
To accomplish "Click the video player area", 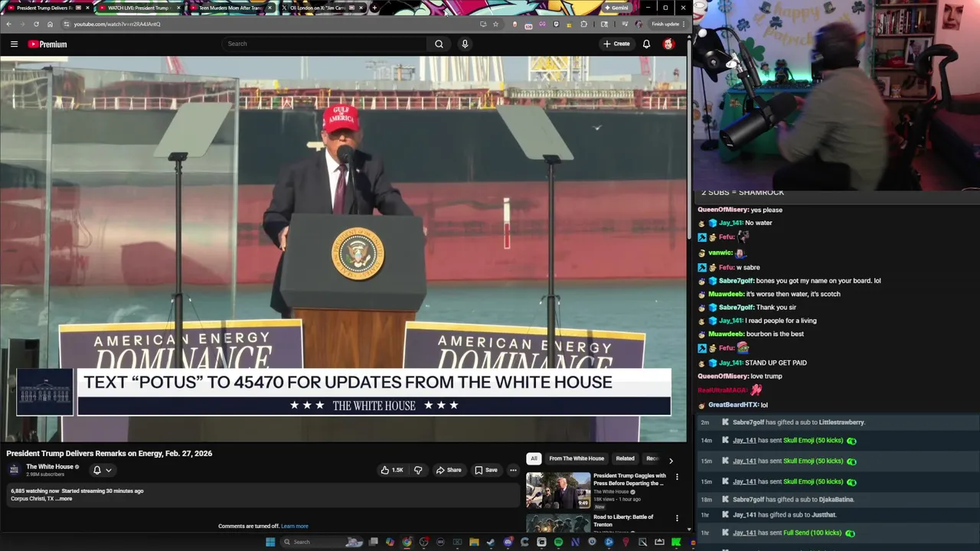I will [x=344, y=249].
